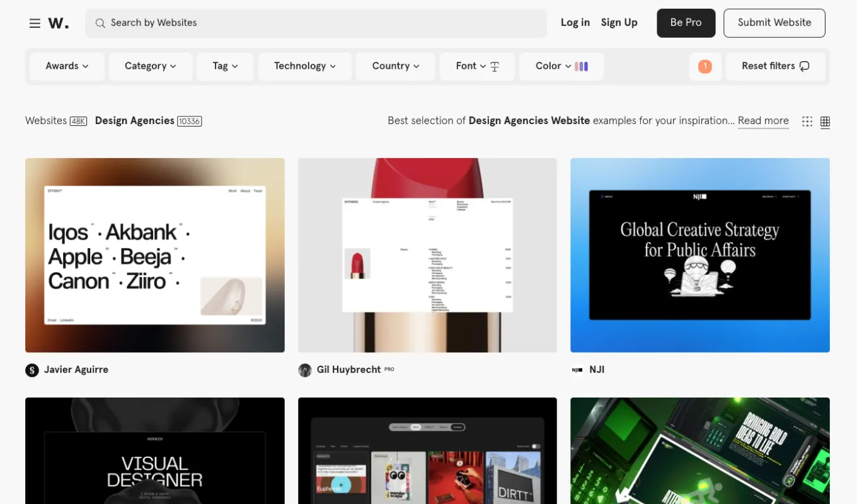Open the hamburger menu icon
The width and height of the screenshot is (857, 504).
coord(35,23)
